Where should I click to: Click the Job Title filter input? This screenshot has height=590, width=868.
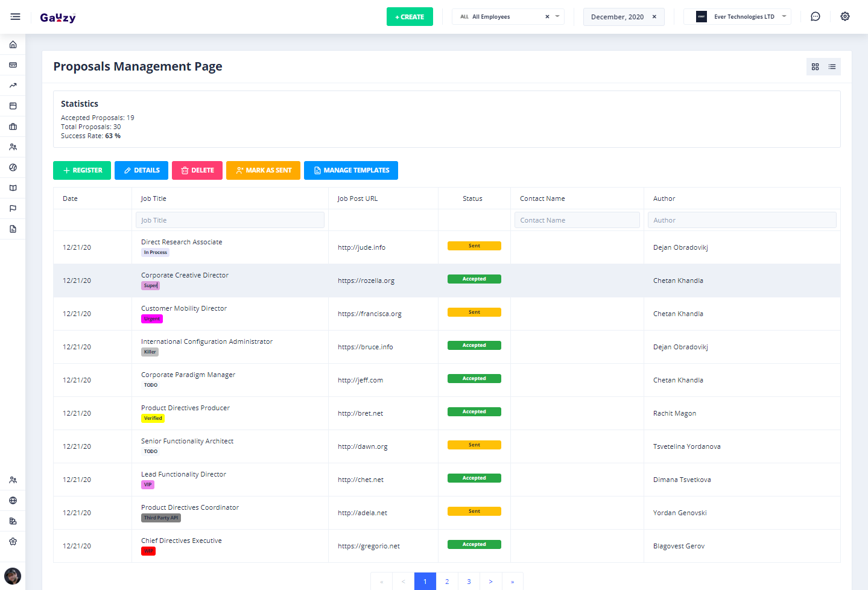(230, 220)
